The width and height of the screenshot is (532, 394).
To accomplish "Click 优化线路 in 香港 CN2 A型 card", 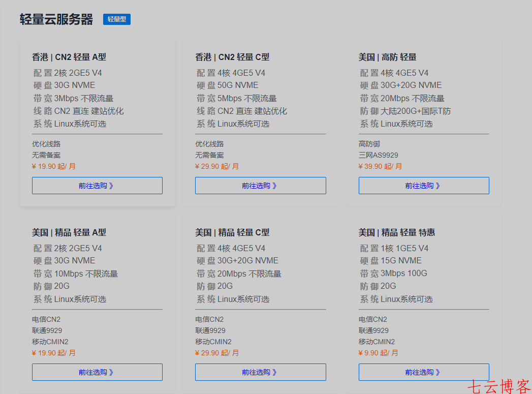I will click(x=46, y=144).
